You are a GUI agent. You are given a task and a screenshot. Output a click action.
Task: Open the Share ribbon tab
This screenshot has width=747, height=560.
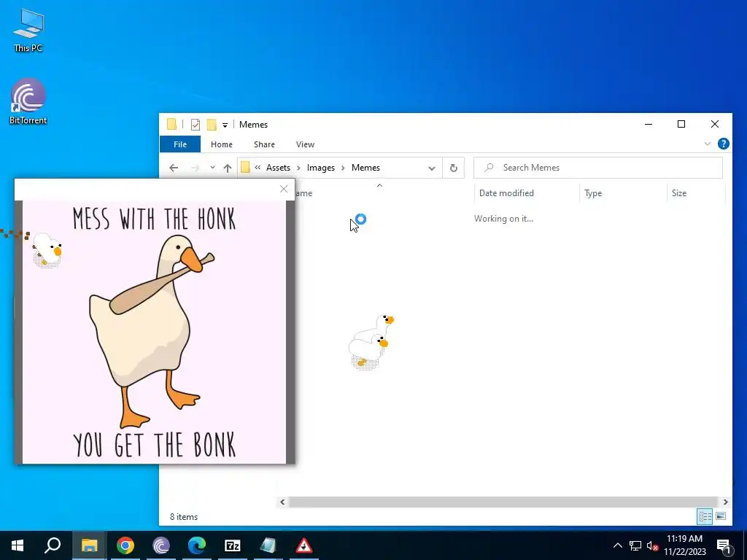pos(264,144)
